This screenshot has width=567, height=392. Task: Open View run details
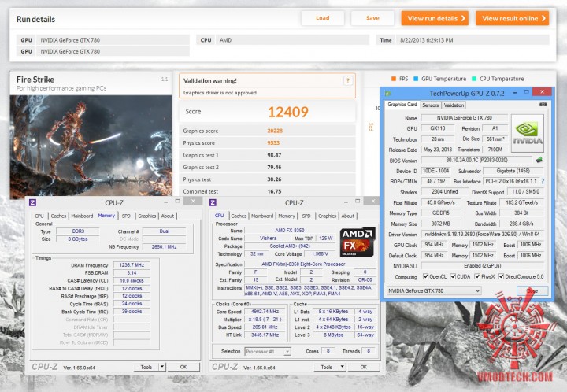click(435, 18)
